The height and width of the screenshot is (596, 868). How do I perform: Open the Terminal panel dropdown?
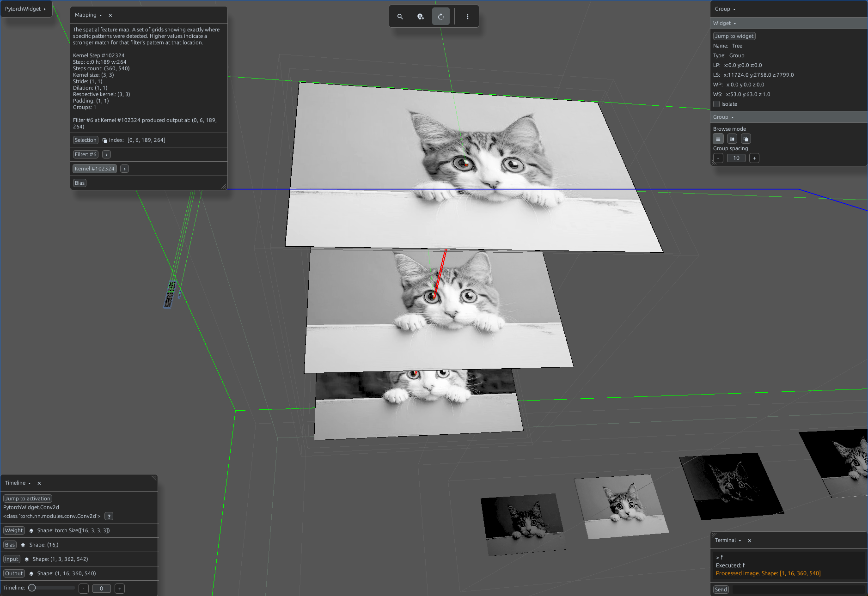tap(728, 541)
